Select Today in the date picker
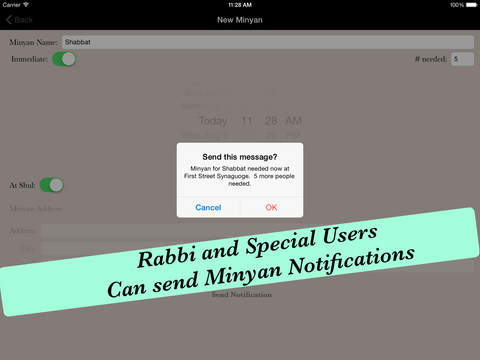 213,121
